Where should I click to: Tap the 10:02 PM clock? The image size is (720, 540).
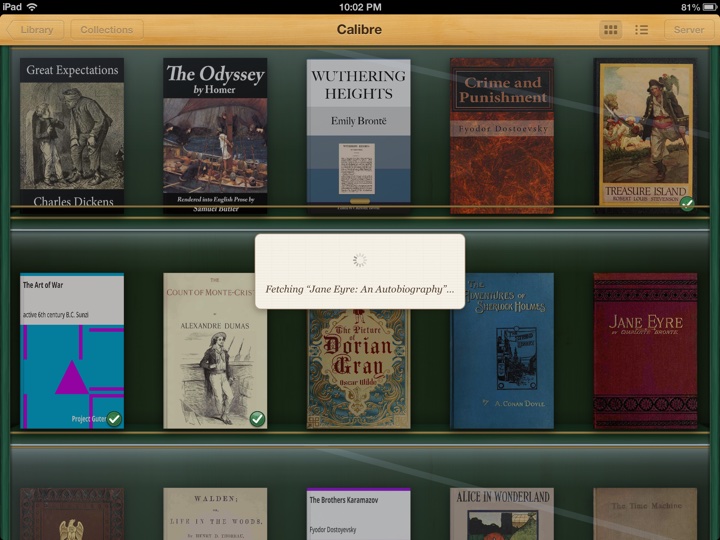click(x=360, y=7)
